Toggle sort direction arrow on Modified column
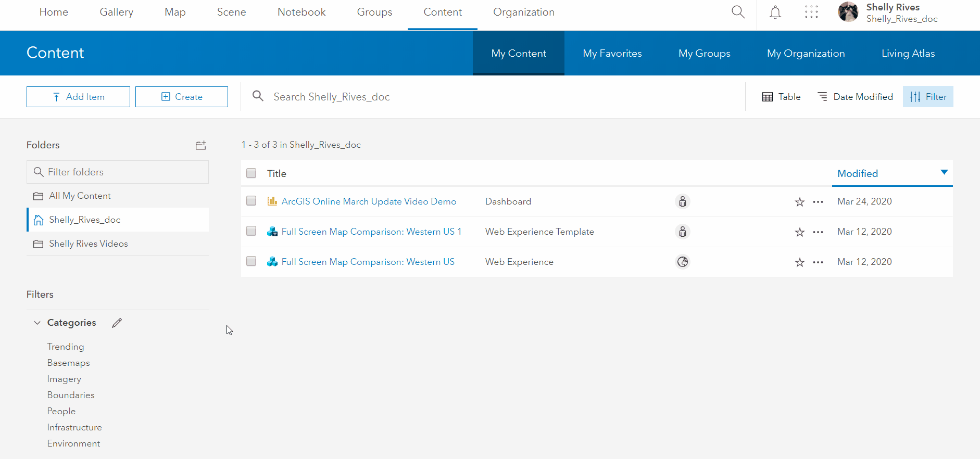 944,172
